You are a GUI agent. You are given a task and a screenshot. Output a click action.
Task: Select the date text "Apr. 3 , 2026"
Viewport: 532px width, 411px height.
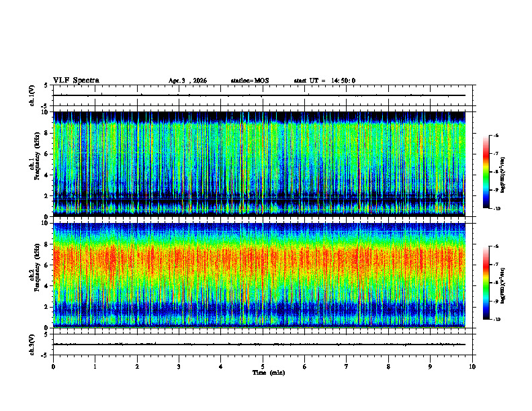(187, 81)
